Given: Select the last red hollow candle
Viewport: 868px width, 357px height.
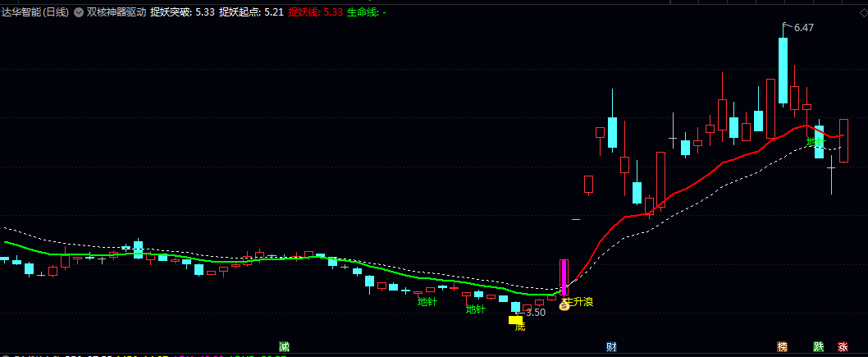Looking at the screenshot, I should click(843, 140).
